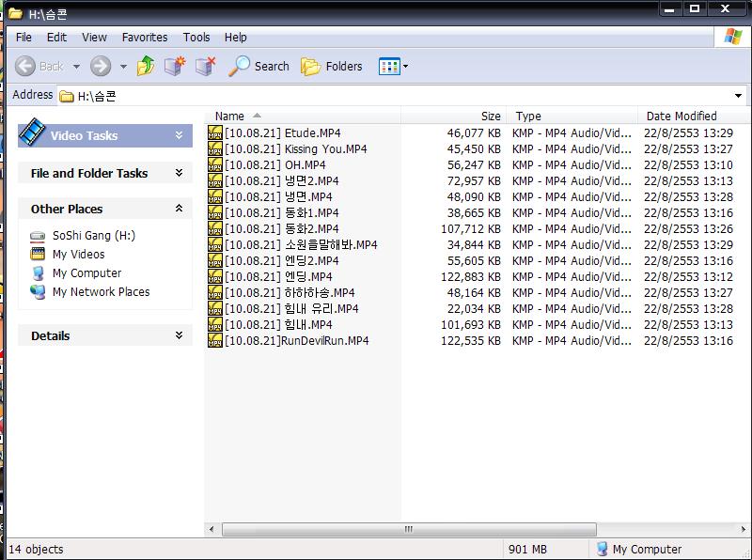The image size is (752, 560).
Task: Click My Computer icon in Other Places
Action: point(38,272)
